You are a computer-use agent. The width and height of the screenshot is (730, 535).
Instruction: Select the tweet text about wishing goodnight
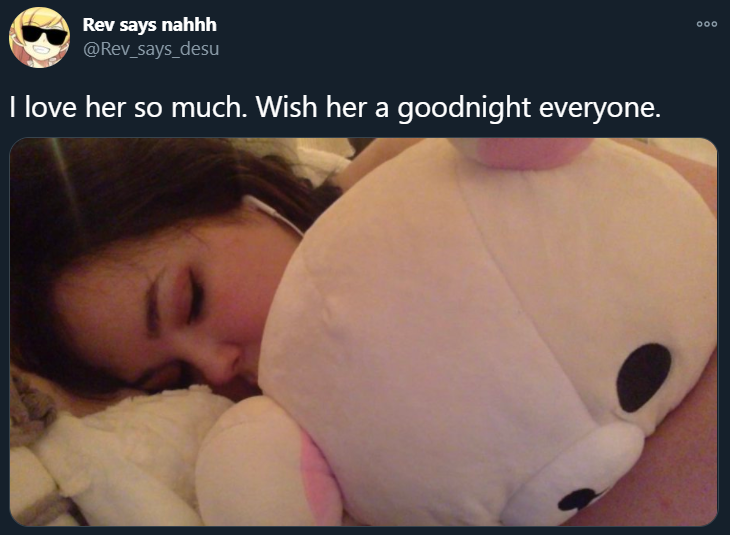click(x=335, y=108)
